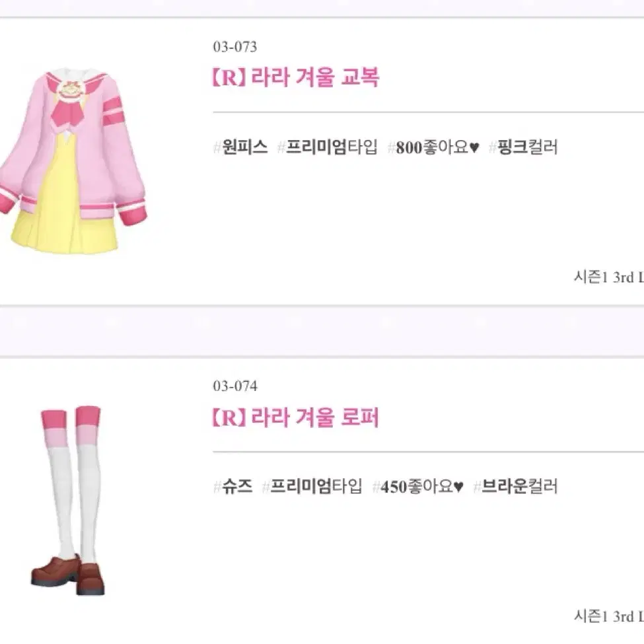Click the 시즌1 3rd label on 로퍼 card
Screen dimensions: 644x644
coord(609,616)
